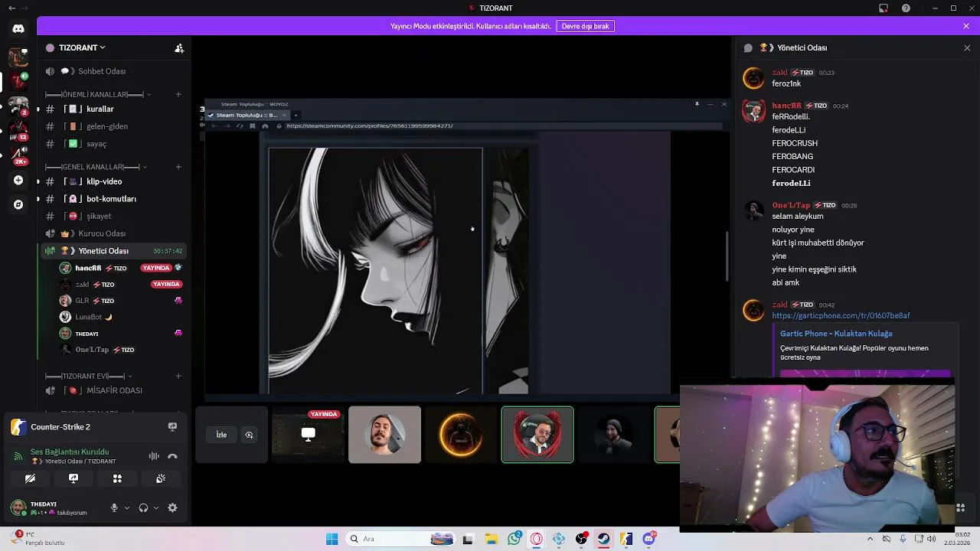
Task: Open Activities launcher button
Action: (117, 478)
